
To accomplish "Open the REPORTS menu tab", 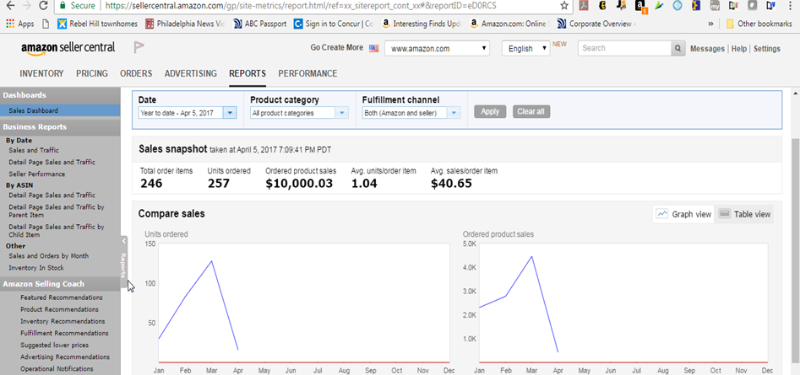I will (247, 74).
